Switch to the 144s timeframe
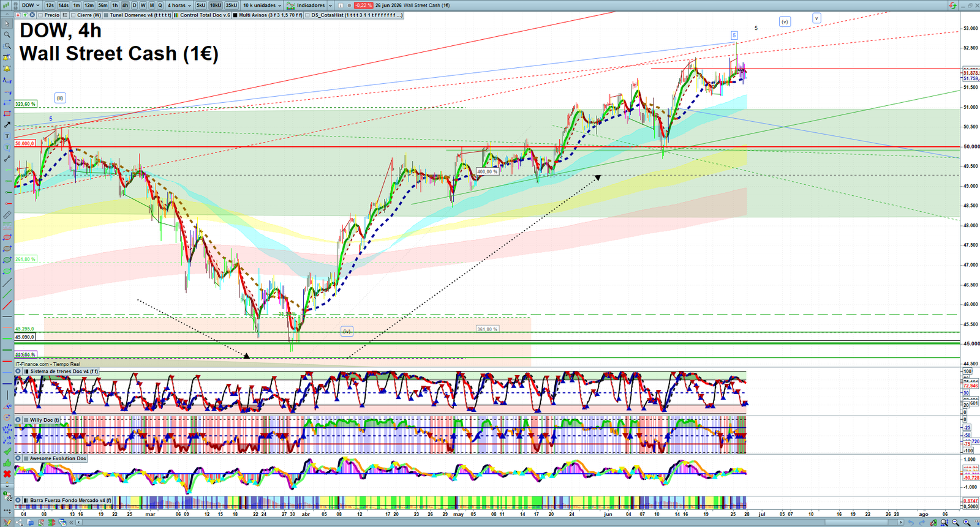Viewport: 980px width, 527px height. click(x=63, y=6)
